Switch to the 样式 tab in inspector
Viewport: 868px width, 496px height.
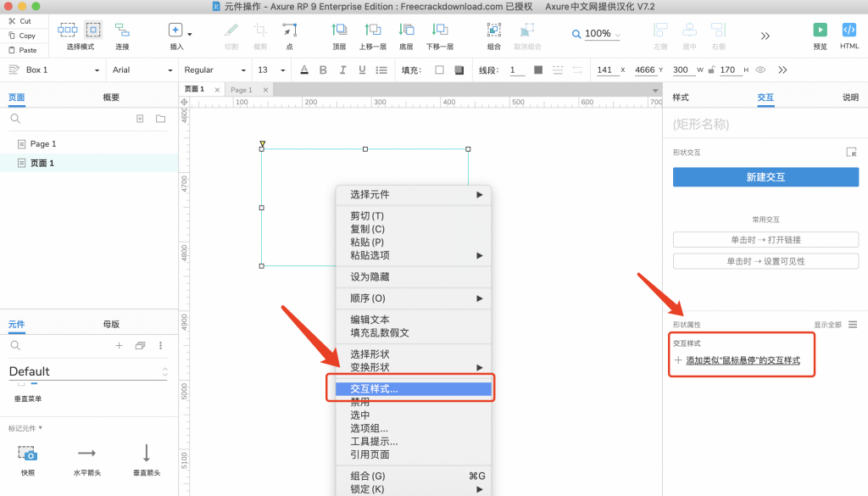(681, 98)
